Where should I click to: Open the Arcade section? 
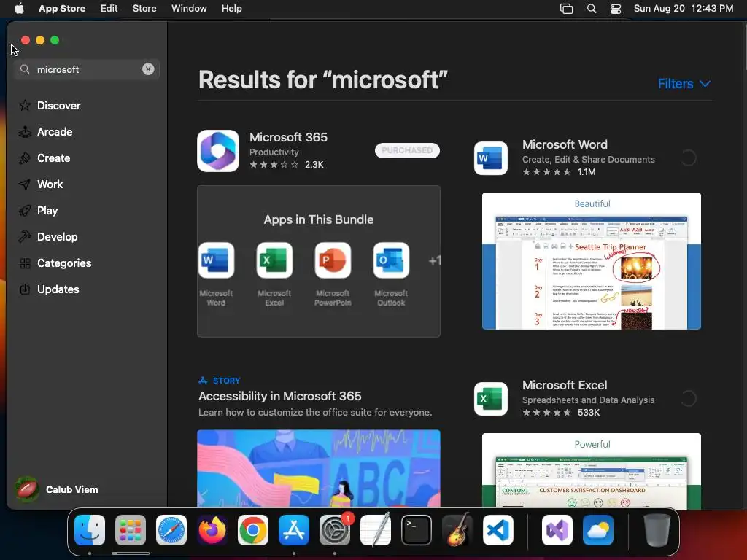click(x=46, y=132)
